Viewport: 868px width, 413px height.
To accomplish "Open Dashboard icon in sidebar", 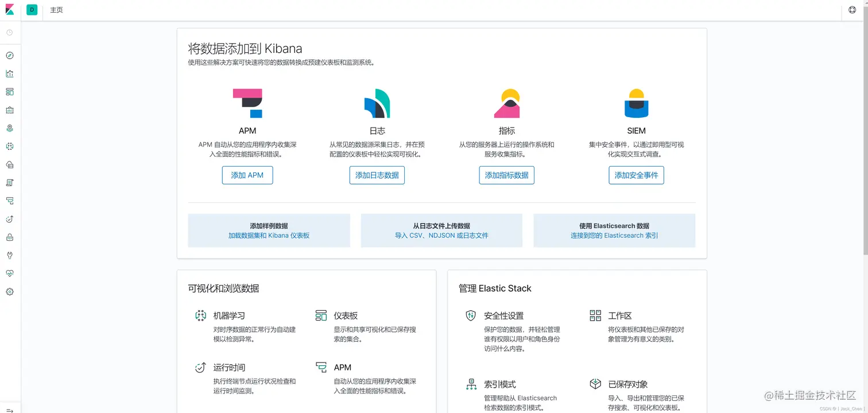I will 10,92.
